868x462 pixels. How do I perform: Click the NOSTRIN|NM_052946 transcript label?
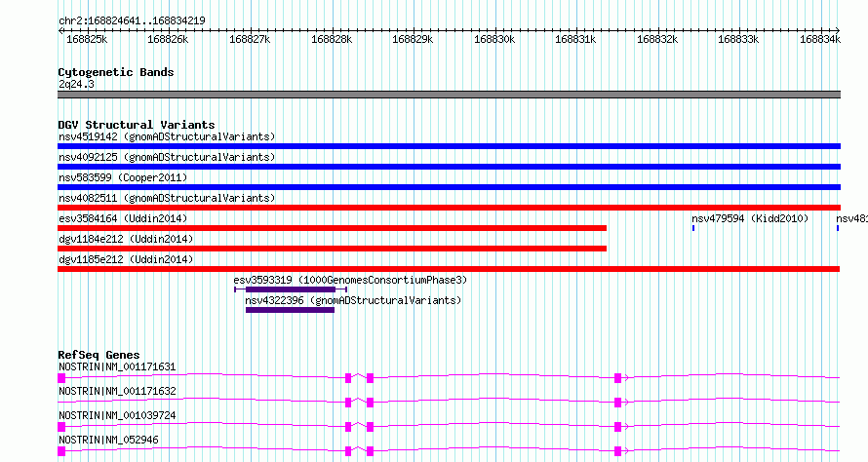[108, 440]
